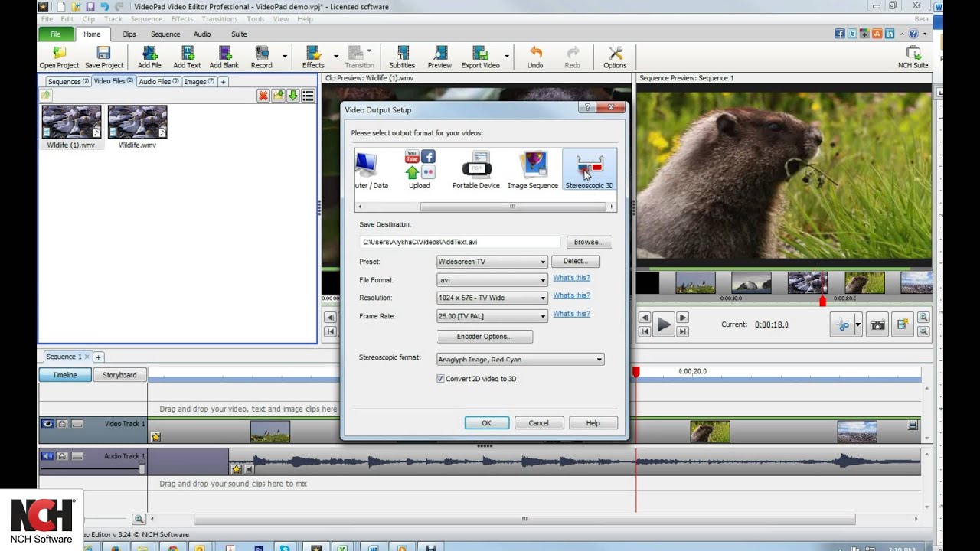Toggle the lock on Audio Track 1
The height and width of the screenshot is (551, 980).
(x=62, y=456)
